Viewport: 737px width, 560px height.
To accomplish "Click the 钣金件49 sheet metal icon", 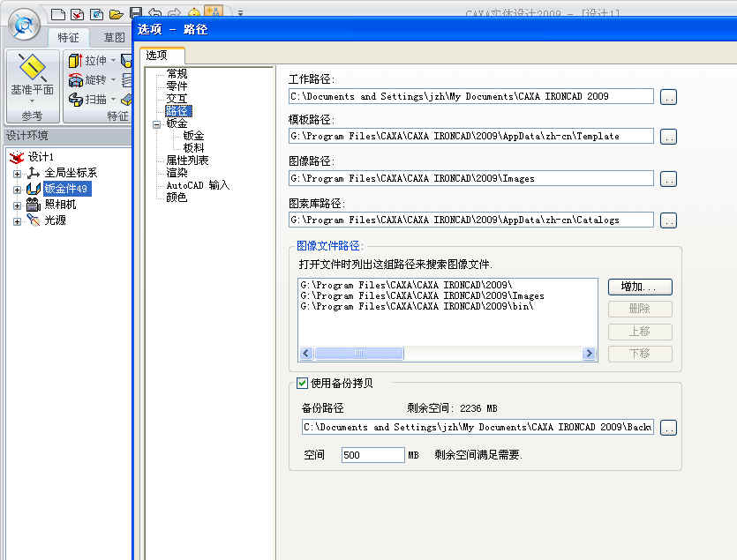I will (x=33, y=189).
